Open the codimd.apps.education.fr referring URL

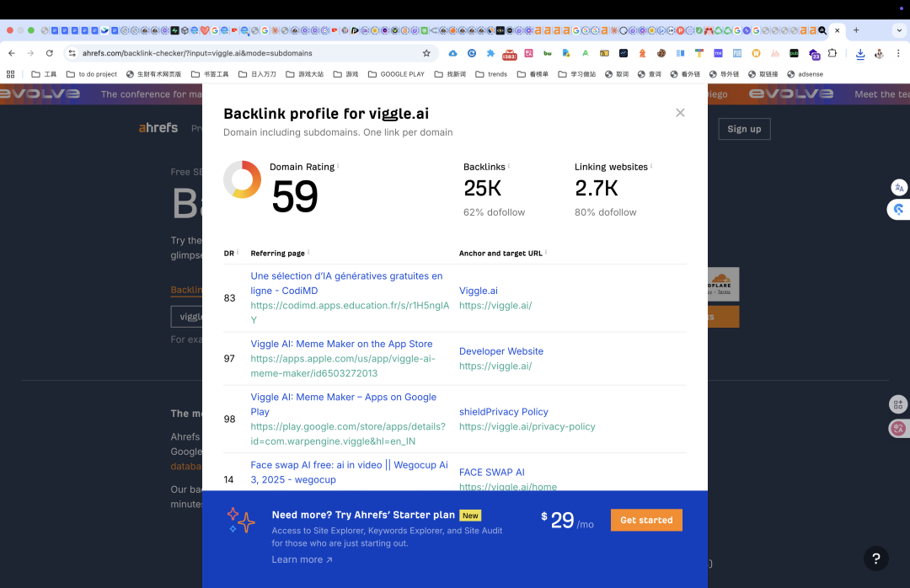pyautogui.click(x=350, y=313)
